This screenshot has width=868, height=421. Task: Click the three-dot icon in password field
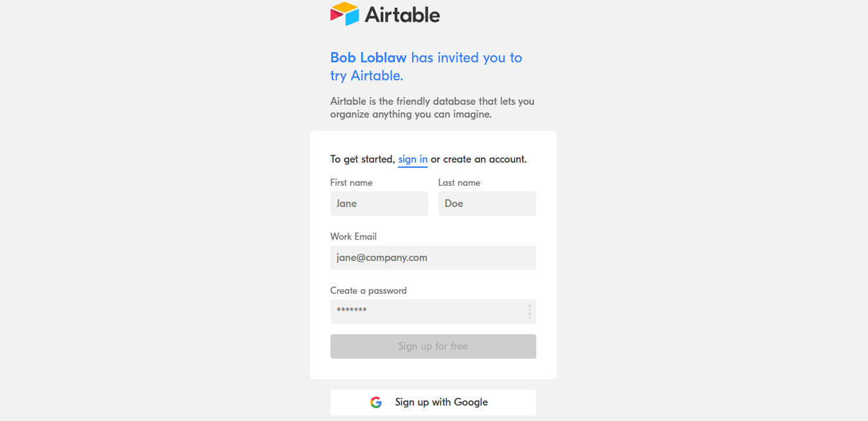point(530,312)
